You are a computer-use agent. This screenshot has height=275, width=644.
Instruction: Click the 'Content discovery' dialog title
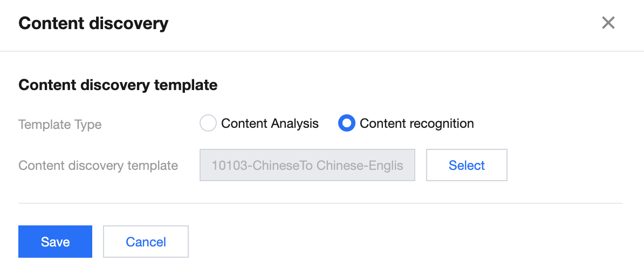(x=93, y=24)
